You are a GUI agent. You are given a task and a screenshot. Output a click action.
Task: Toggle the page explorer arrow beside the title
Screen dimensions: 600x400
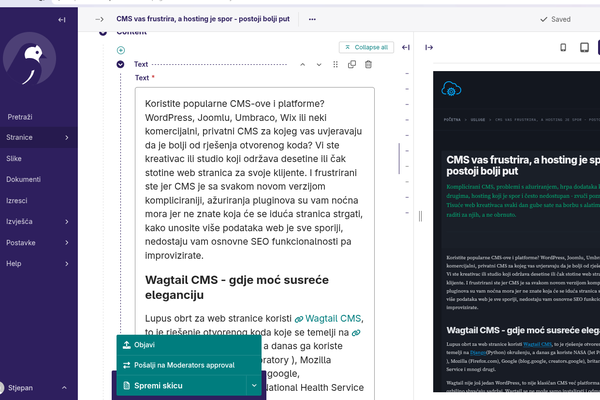point(99,19)
